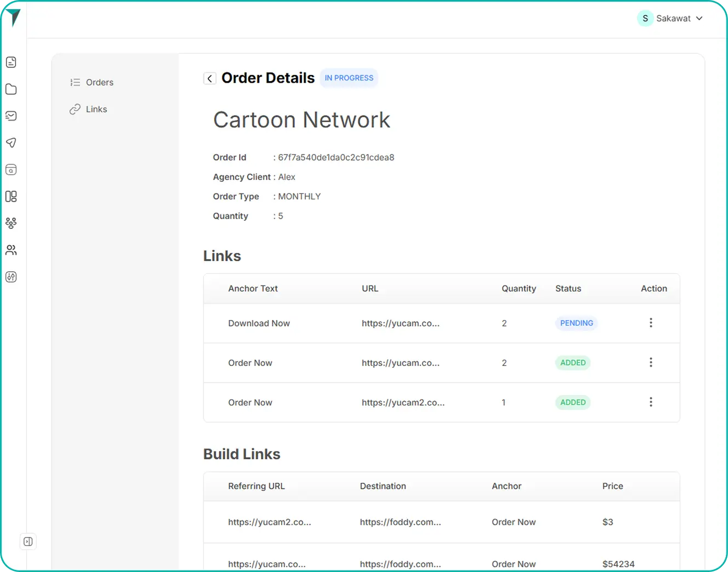Open the sliders settings icon in sidebar
The height and width of the screenshot is (572, 728).
tap(11, 277)
